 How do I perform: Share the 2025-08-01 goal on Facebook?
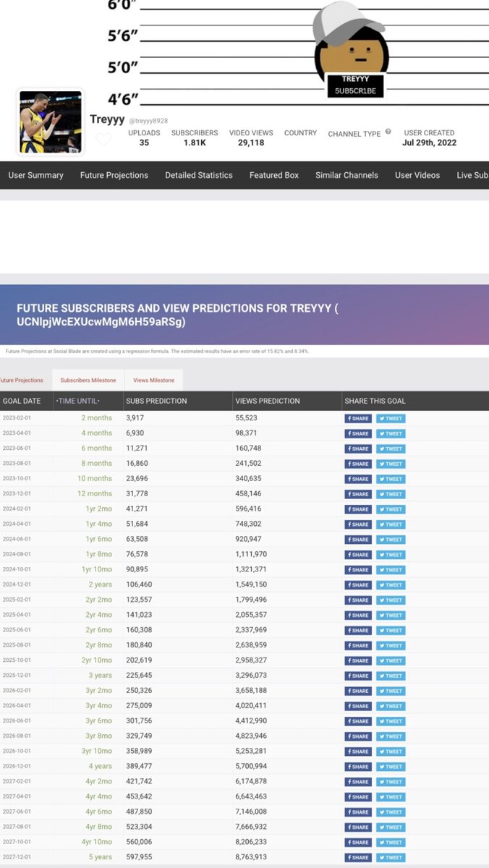[358, 645]
